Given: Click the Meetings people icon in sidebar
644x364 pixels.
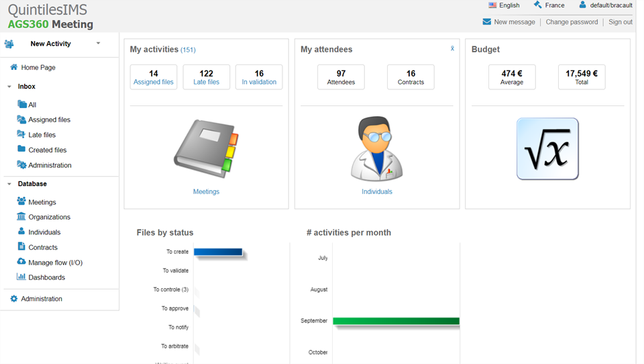Looking at the screenshot, I should pyautogui.click(x=21, y=201).
